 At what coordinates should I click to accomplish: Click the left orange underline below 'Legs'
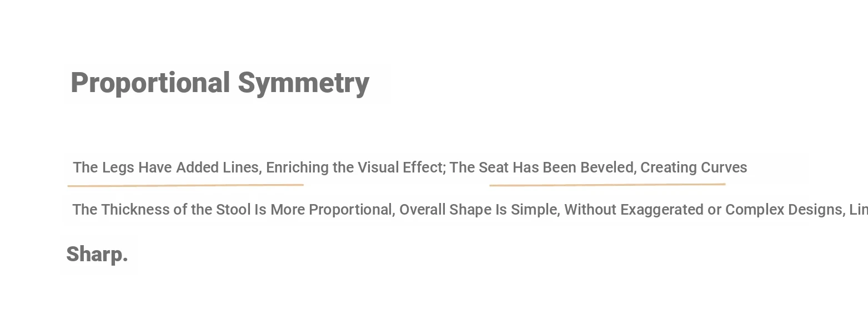click(185, 185)
